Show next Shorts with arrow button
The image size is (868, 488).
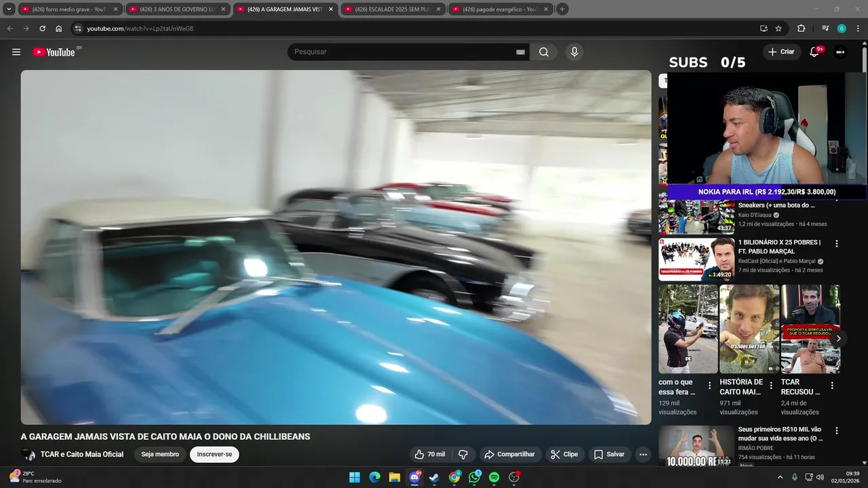coord(838,338)
